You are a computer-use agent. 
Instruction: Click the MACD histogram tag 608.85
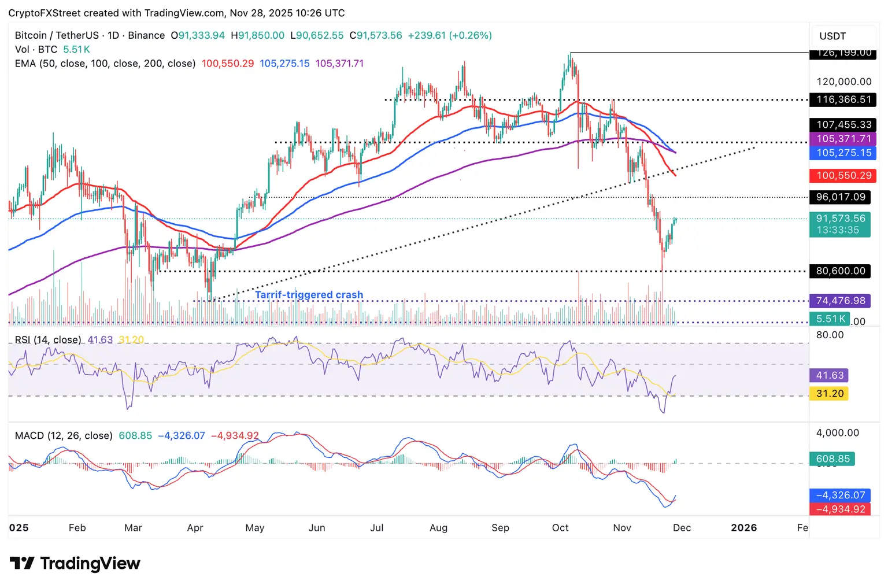pyautogui.click(x=832, y=459)
